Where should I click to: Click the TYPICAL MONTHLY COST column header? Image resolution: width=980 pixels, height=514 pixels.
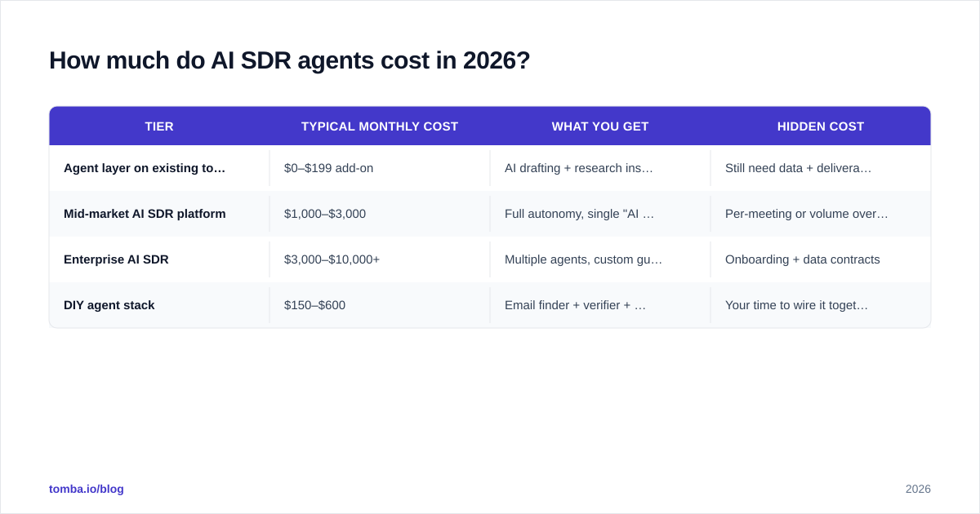pyautogui.click(x=380, y=126)
